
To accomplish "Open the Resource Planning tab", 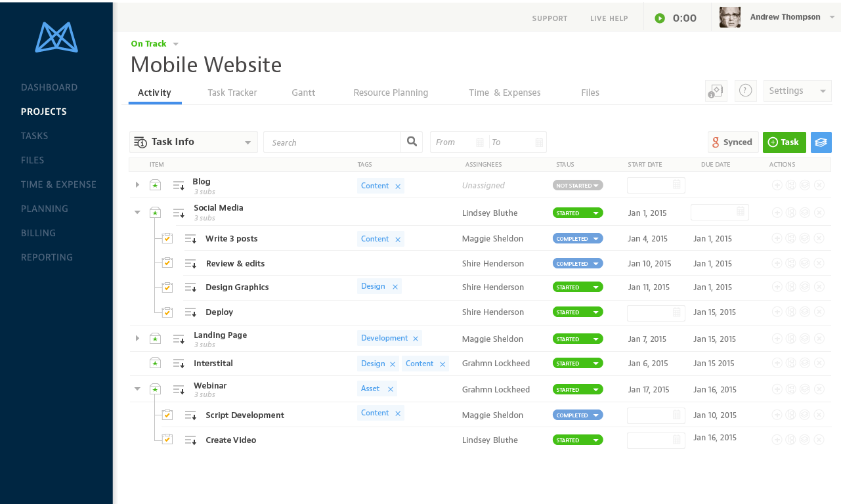I will [x=391, y=93].
